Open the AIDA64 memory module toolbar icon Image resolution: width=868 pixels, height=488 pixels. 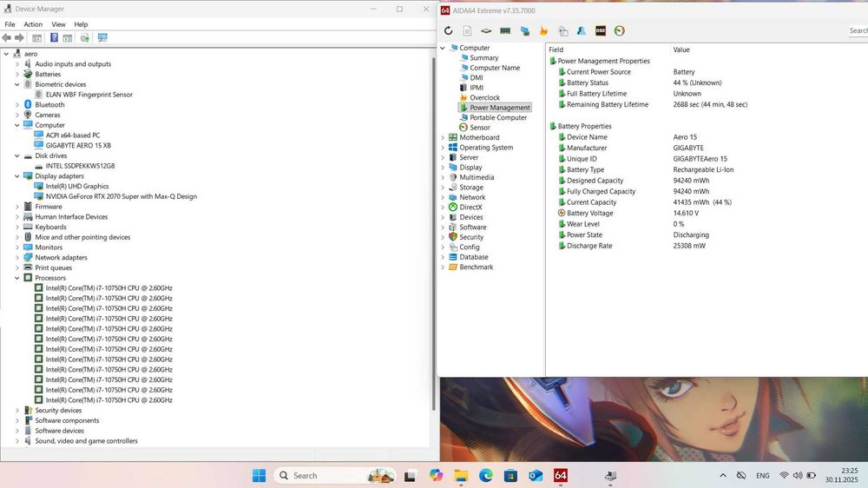click(505, 31)
